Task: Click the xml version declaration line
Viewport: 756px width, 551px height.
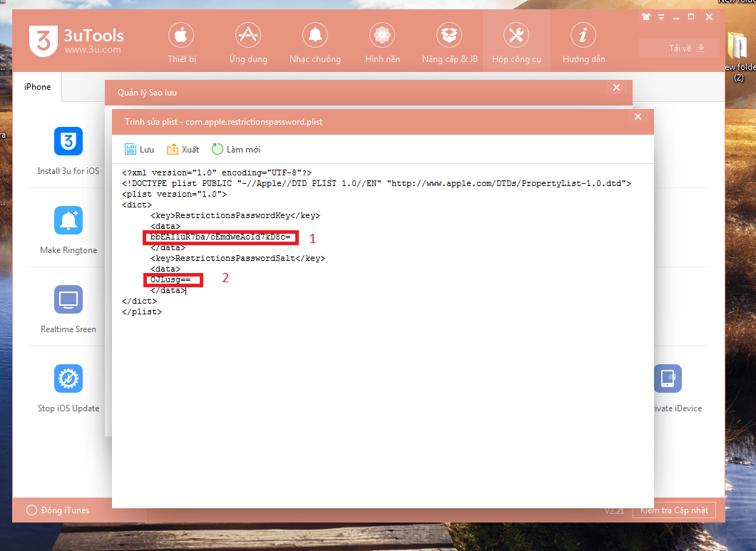Action: point(217,172)
